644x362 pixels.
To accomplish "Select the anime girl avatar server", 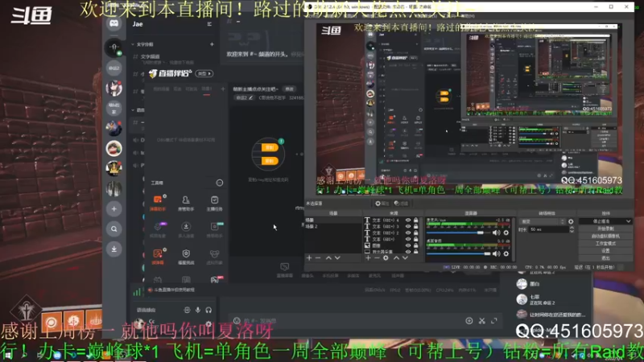I will click(114, 88).
